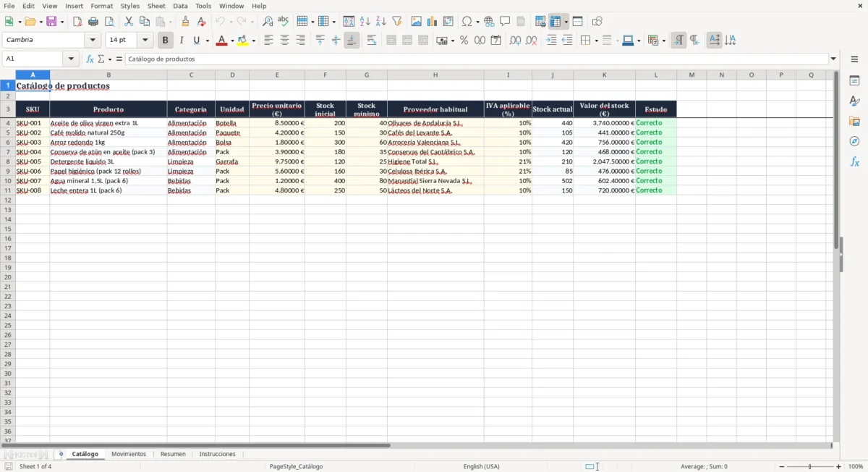Format cell as Percent
868x472 pixels.
(464, 41)
